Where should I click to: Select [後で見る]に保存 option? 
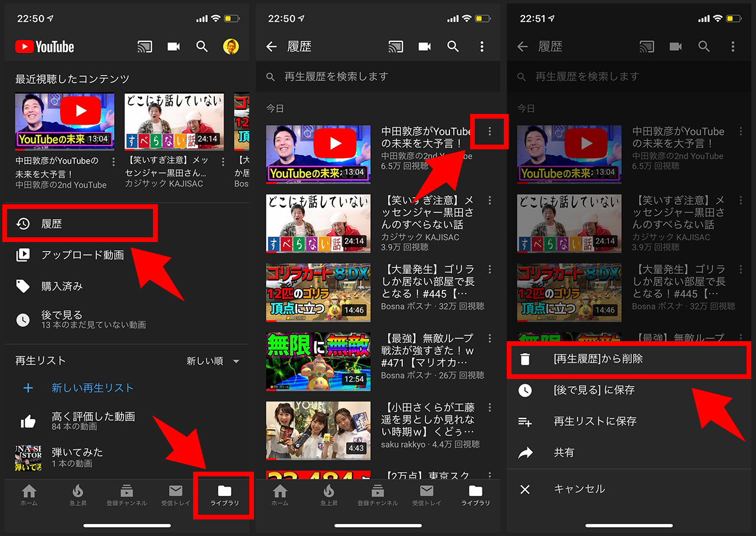click(629, 390)
